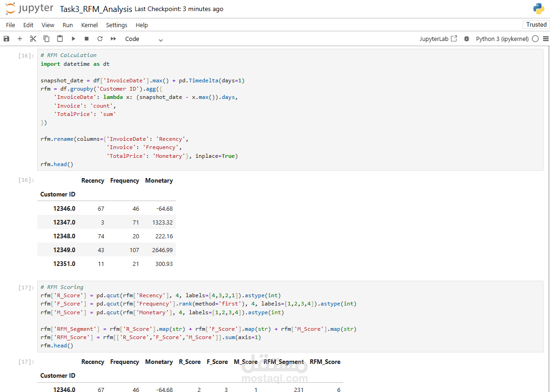Insert a new cell with the plus icon
The height and width of the screenshot is (392, 550).
[20, 39]
